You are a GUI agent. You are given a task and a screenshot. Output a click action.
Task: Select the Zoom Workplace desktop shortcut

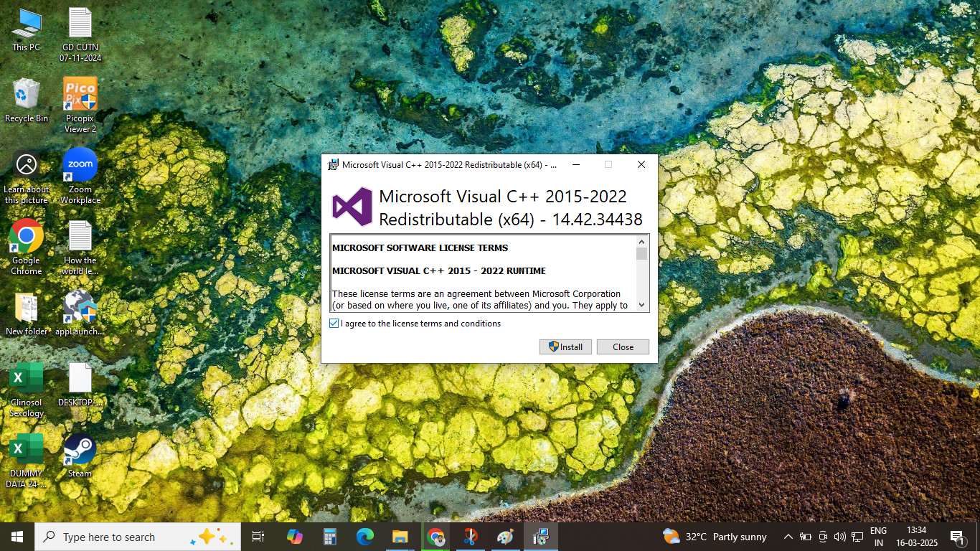(x=80, y=176)
